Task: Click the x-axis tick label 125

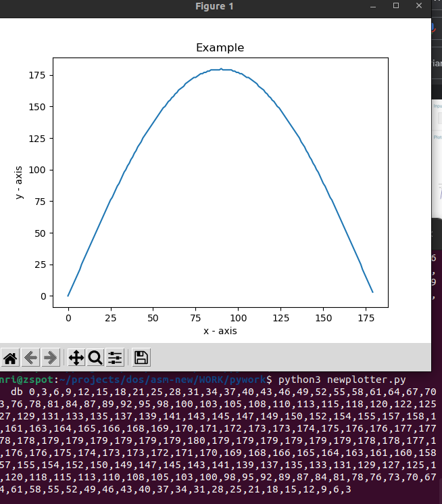Action: coord(280,318)
